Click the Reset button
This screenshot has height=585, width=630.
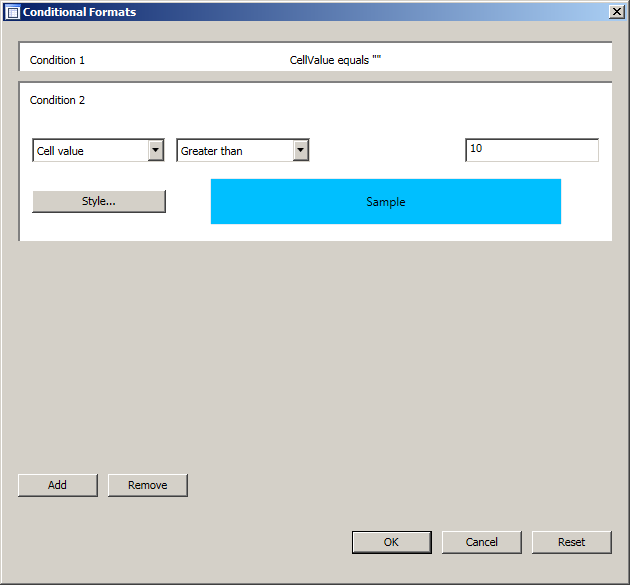(x=571, y=542)
